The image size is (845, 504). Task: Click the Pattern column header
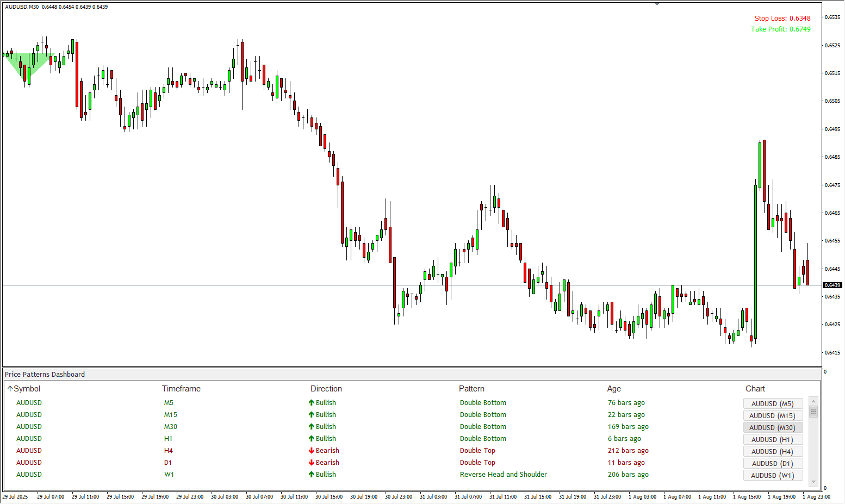471,389
